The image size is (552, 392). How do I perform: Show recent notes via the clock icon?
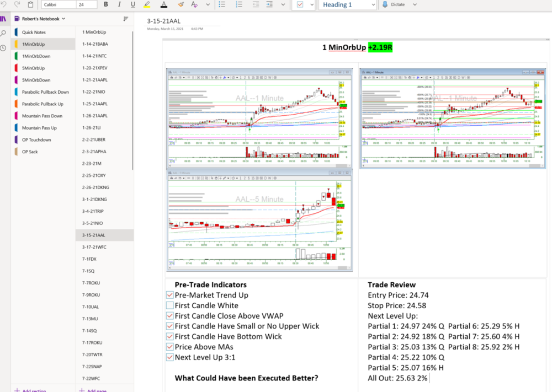pyautogui.click(x=3, y=48)
